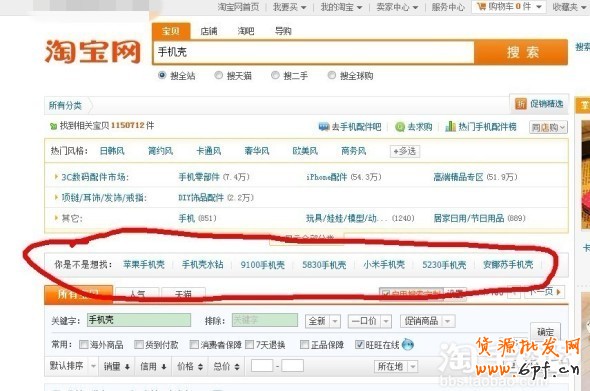The height and width of the screenshot is (391, 590).
Task: Check 7天退换 checkbox
Action: tap(249, 344)
